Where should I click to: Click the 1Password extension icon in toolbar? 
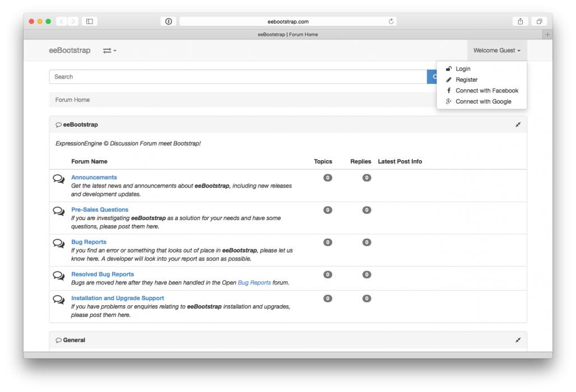[169, 21]
